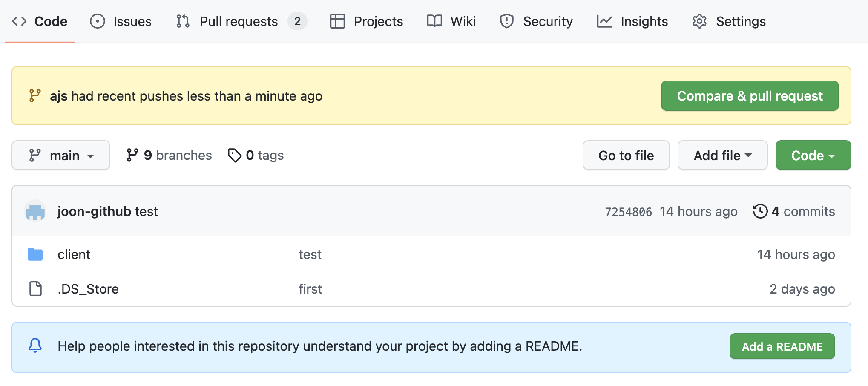
Task: Open repository Settings tab
Action: coord(729,21)
